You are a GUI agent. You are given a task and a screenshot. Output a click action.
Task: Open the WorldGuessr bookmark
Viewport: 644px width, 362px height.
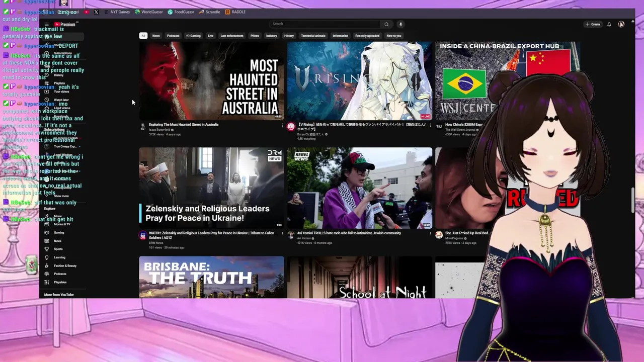tap(149, 12)
